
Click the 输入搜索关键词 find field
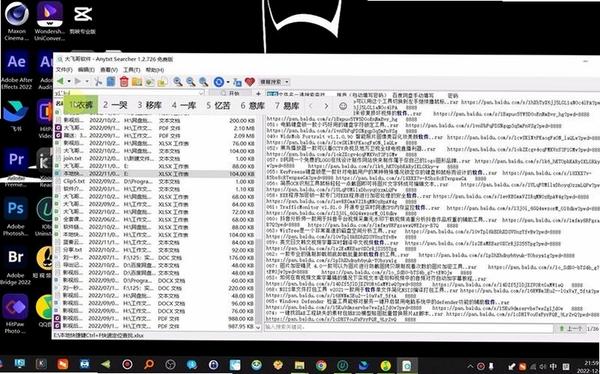409,327
